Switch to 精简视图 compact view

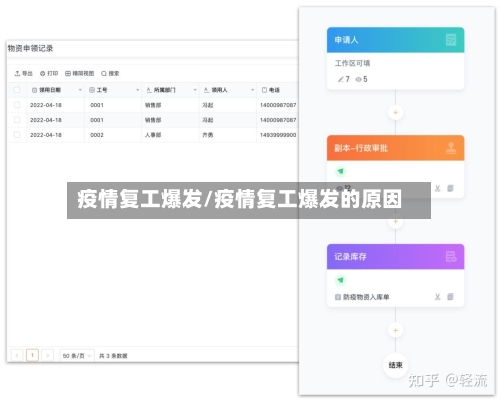coord(80,74)
